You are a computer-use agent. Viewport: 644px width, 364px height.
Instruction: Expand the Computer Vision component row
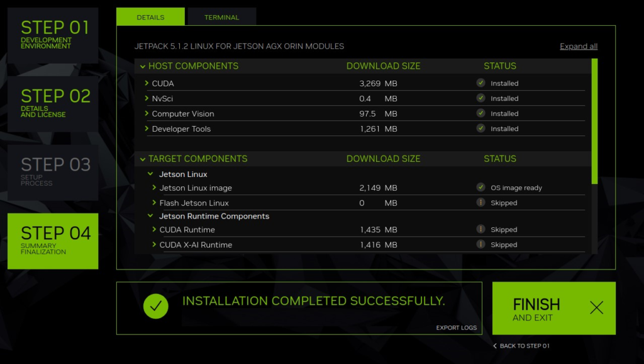(147, 113)
